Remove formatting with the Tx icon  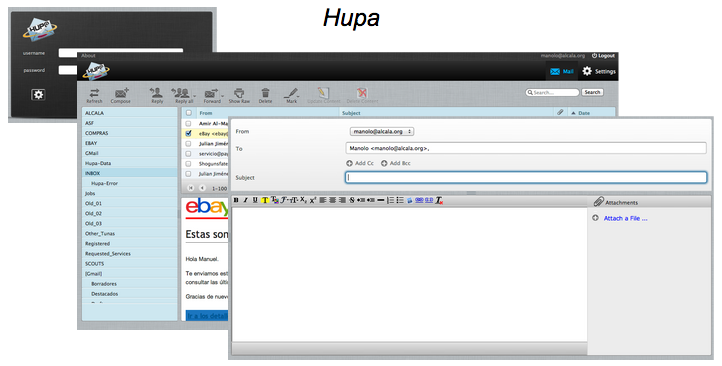pos(439,200)
